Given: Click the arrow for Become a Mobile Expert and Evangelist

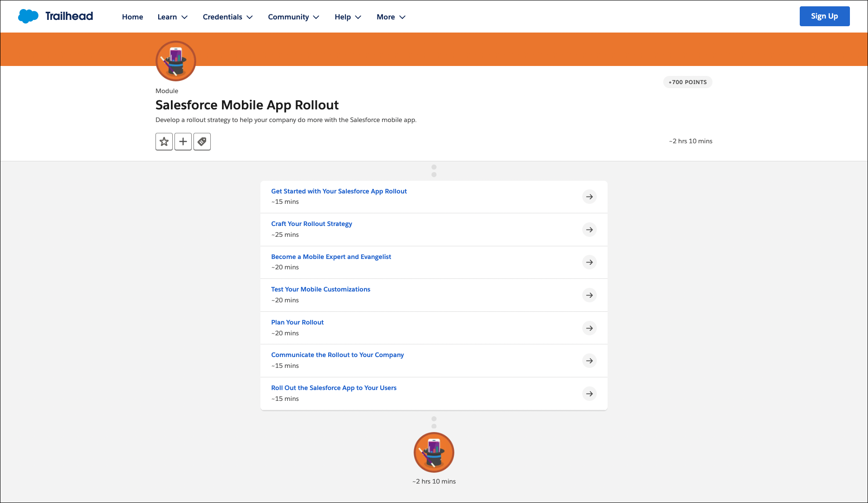Looking at the screenshot, I should [590, 262].
